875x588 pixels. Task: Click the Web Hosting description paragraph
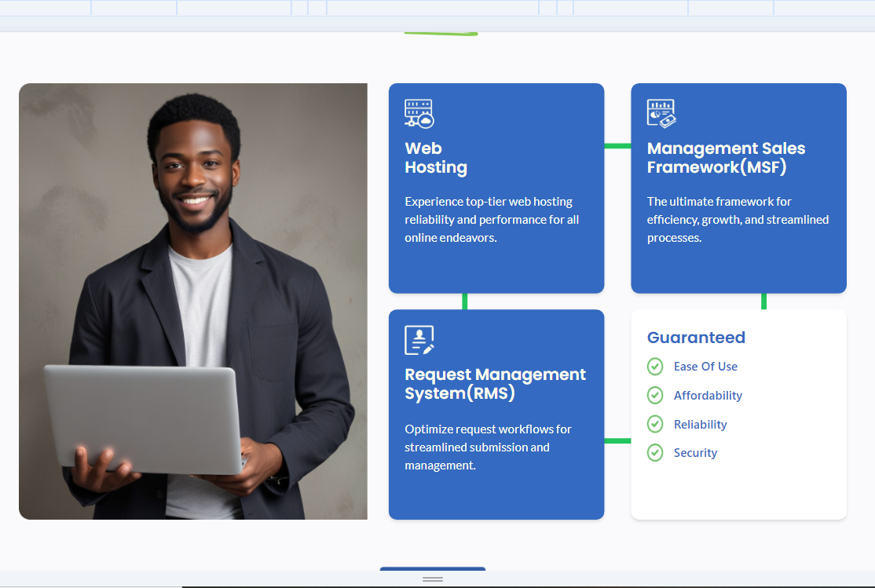[492, 220]
